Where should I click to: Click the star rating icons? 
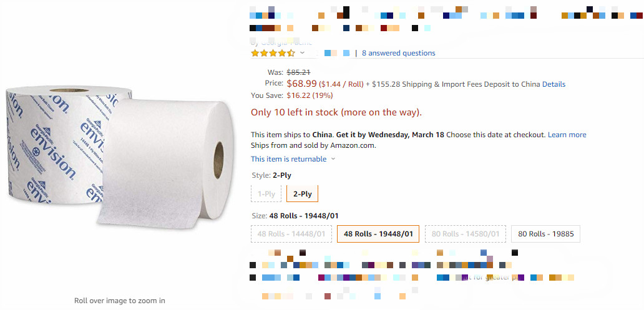coord(273,53)
